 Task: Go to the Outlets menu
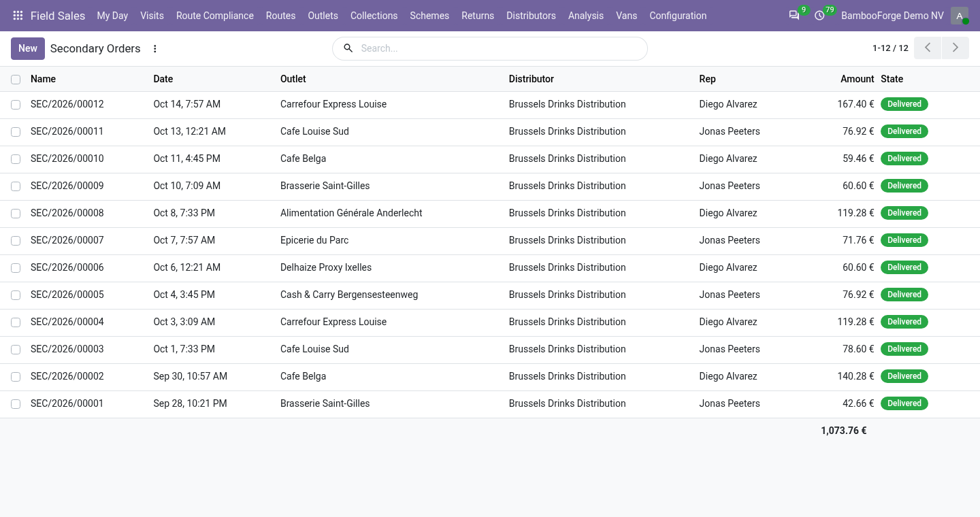[323, 16]
